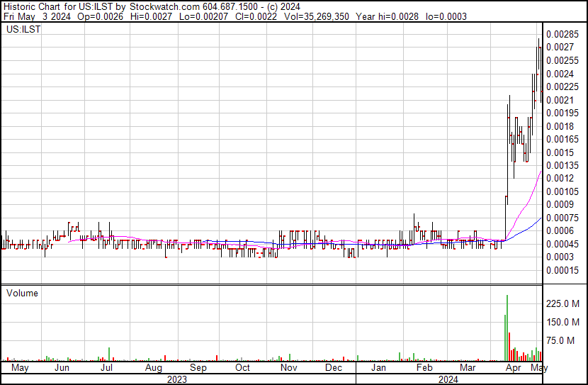Click the Mar month label
Screen dimensions: 588x385
[468, 368]
